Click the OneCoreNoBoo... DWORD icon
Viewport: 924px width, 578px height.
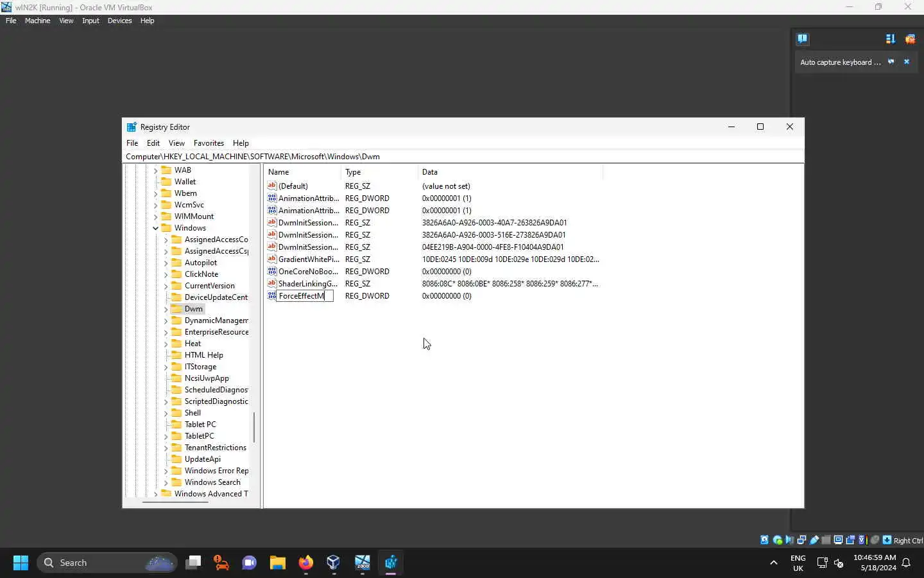point(271,271)
